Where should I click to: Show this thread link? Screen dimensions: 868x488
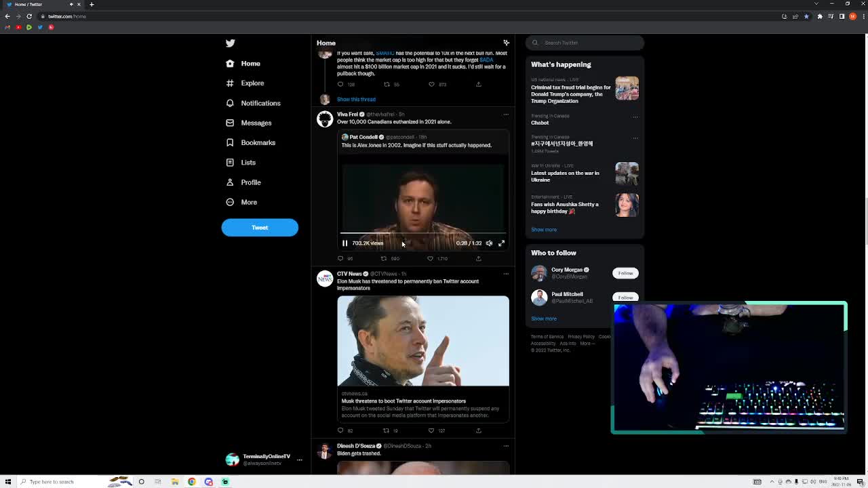click(x=356, y=99)
